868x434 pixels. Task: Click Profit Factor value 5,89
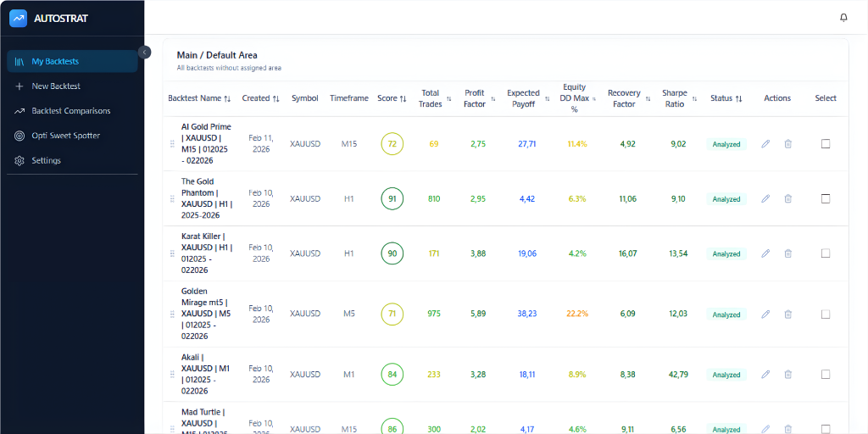[478, 314]
